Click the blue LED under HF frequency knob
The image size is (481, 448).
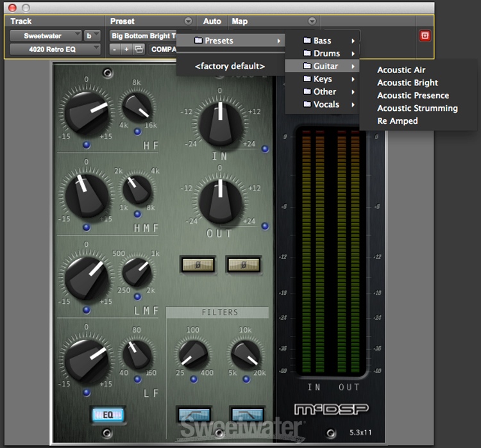click(137, 131)
